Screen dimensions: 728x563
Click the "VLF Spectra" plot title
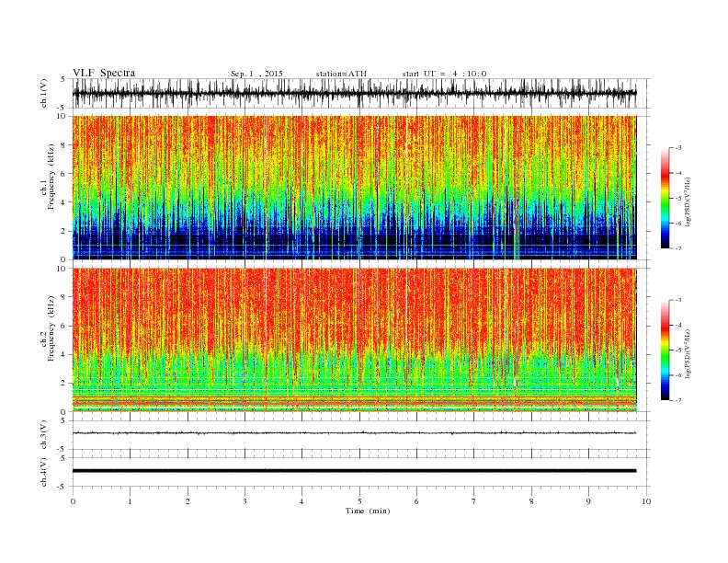pyautogui.click(x=104, y=73)
